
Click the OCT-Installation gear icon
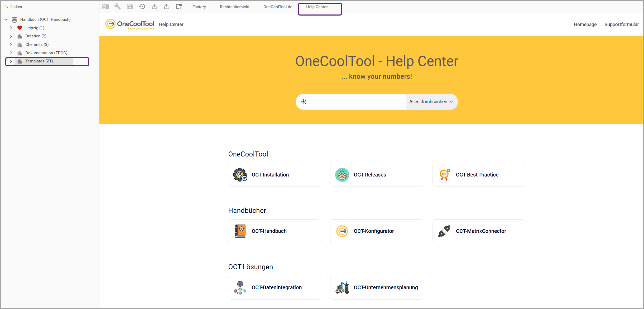(x=240, y=175)
